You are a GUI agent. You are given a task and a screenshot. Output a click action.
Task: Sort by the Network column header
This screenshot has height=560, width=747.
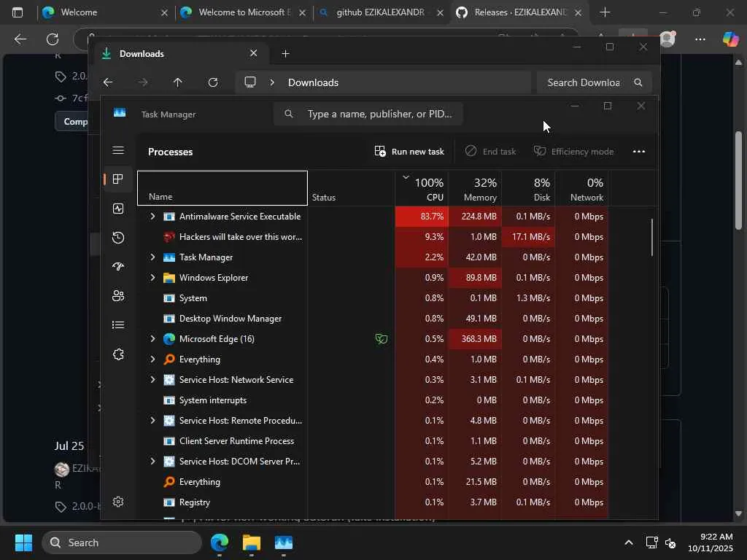[581, 188]
